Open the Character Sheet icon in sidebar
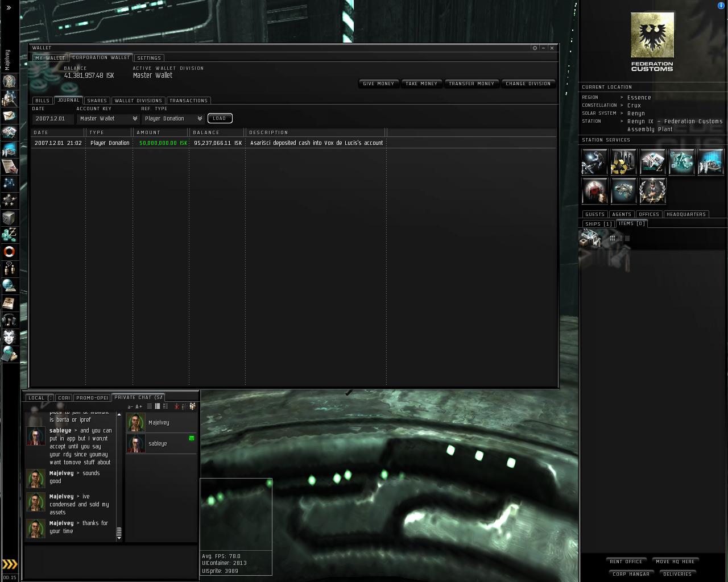Screen dimensions: 728x582 (x=9, y=81)
